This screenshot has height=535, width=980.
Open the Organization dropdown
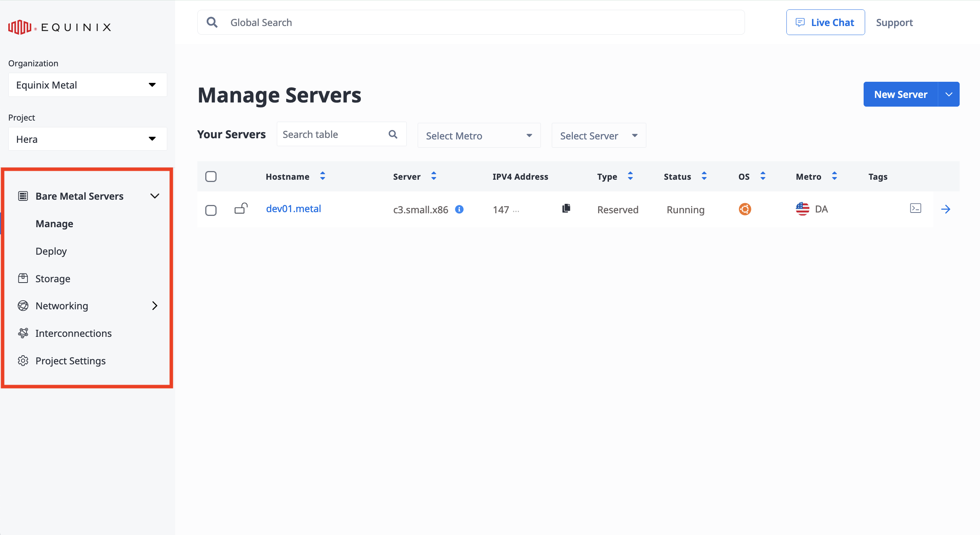87,85
